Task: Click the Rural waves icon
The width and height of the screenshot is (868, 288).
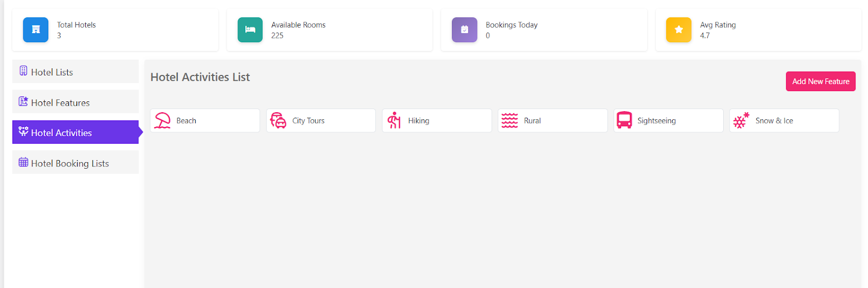Action: pyautogui.click(x=509, y=120)
